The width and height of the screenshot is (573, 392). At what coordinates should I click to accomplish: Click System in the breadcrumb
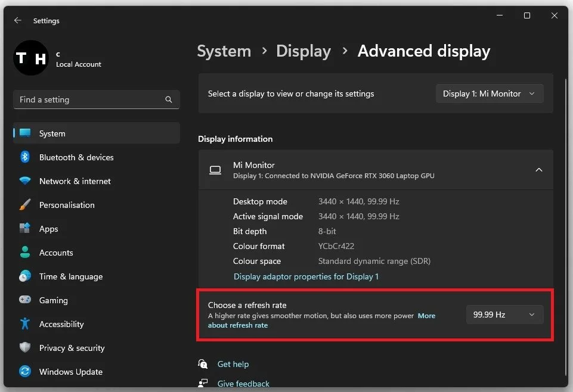click(224, 51)
